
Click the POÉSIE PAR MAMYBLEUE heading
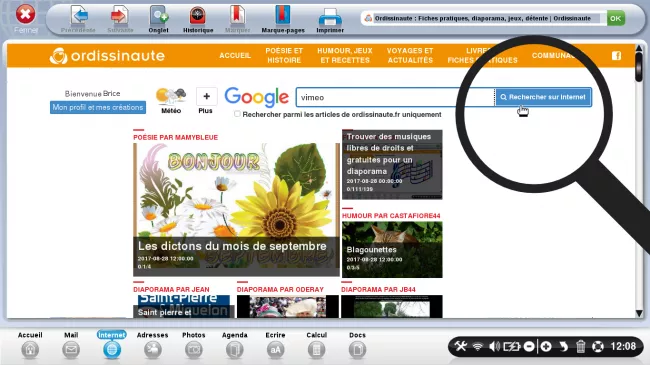tap(175, 137)
